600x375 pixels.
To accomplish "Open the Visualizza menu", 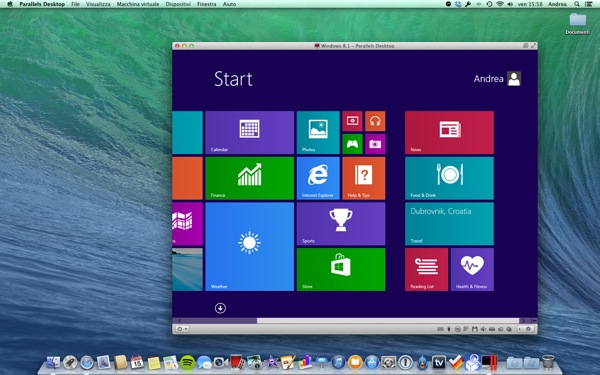I will (98, 4).
